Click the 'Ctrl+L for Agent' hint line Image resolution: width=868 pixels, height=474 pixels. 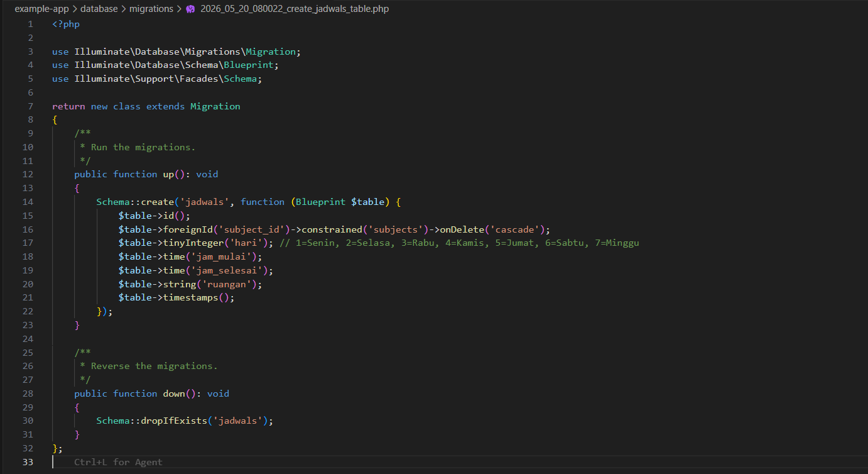point(118,462)
